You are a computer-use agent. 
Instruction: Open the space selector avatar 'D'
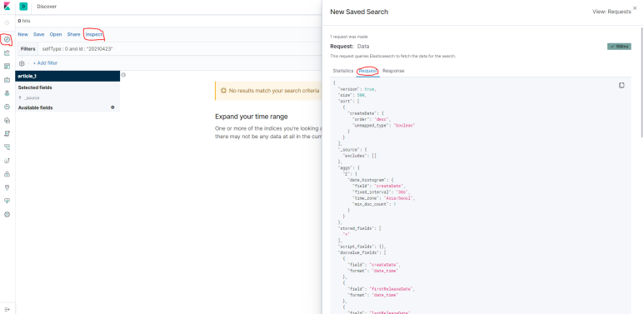(x=23, y=7)
